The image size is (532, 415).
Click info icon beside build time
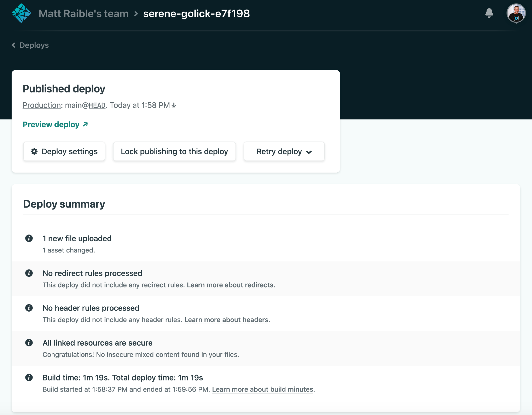pos(29,378)
